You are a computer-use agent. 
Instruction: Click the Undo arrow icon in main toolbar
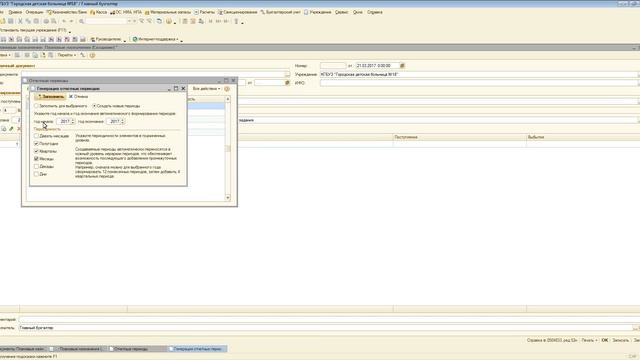click(64, 21)
